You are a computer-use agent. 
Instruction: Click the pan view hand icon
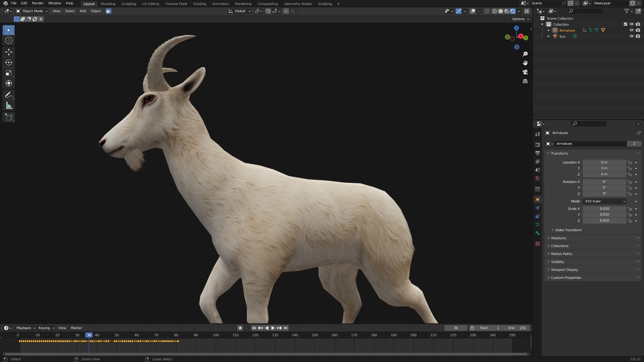525,63
